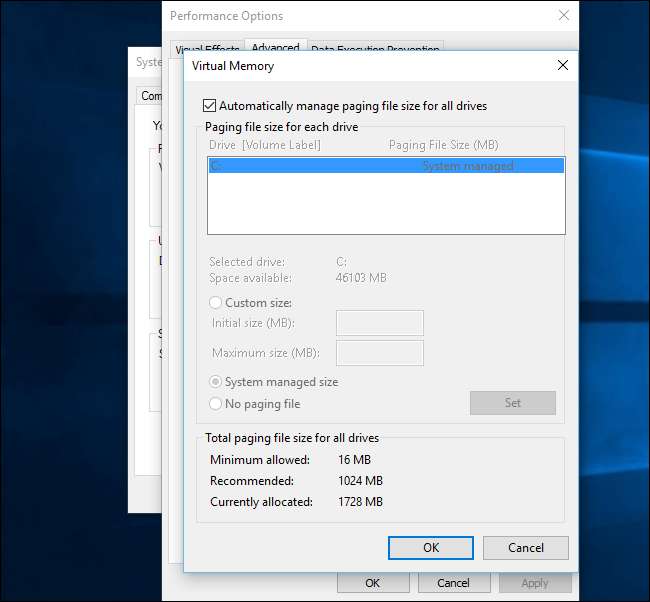Select drive C: in paging file list
Screen dimensions: 650x602
pyautogui.click(x=385, y=166)
